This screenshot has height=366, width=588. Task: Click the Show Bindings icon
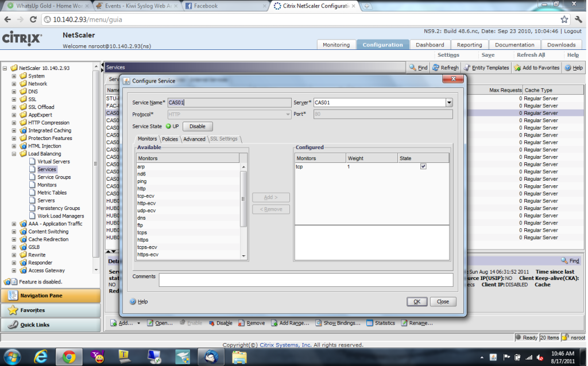(318, 323)
